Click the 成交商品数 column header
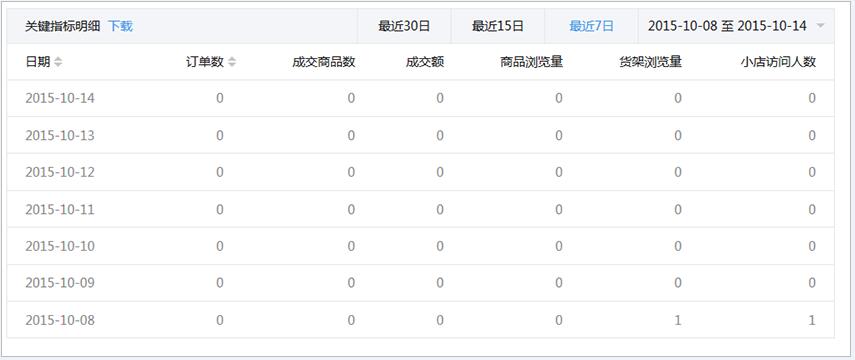Screen dimensions: 855x360 pyautogui.click(x=323, y=62)
